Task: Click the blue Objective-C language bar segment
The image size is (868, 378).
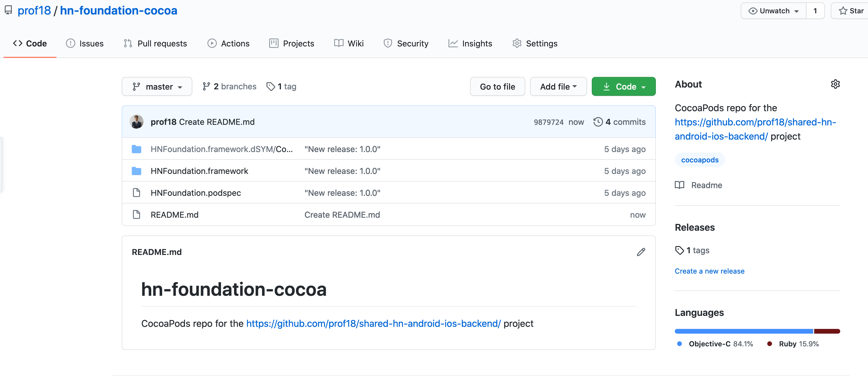Action: coord(744,331)
